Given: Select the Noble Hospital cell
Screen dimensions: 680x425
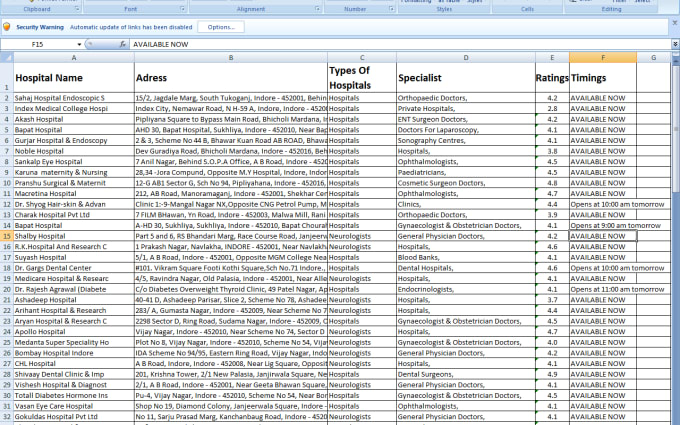Looking at the screenshot, I should point(74,151).
